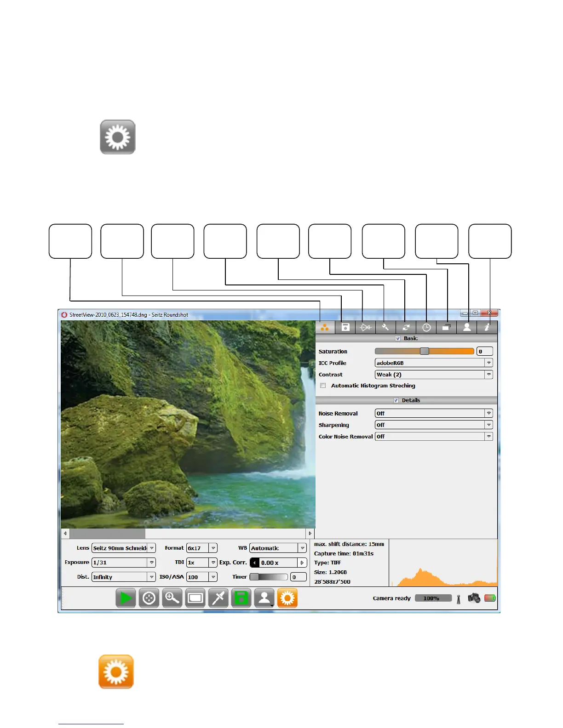
Task: Click the Saturation slider handle
Action: (425, 351)
